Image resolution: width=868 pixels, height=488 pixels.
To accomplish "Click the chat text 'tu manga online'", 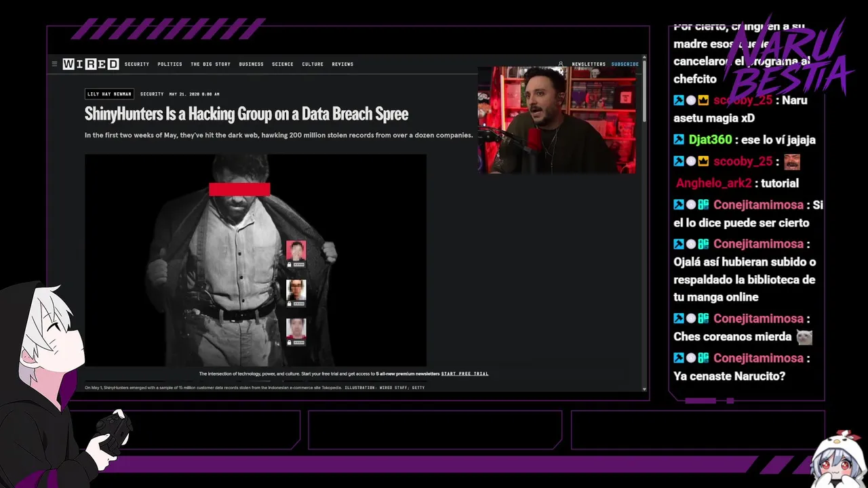I will (716, 298).
